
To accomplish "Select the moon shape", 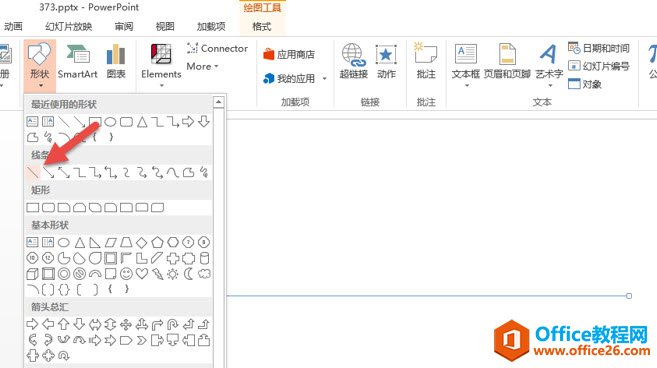I will pyautogui.click(x=189, y=274).
